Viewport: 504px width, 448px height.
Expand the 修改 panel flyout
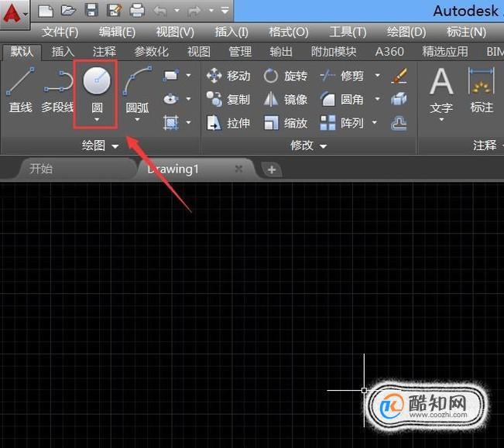click(x=309, y=145)
